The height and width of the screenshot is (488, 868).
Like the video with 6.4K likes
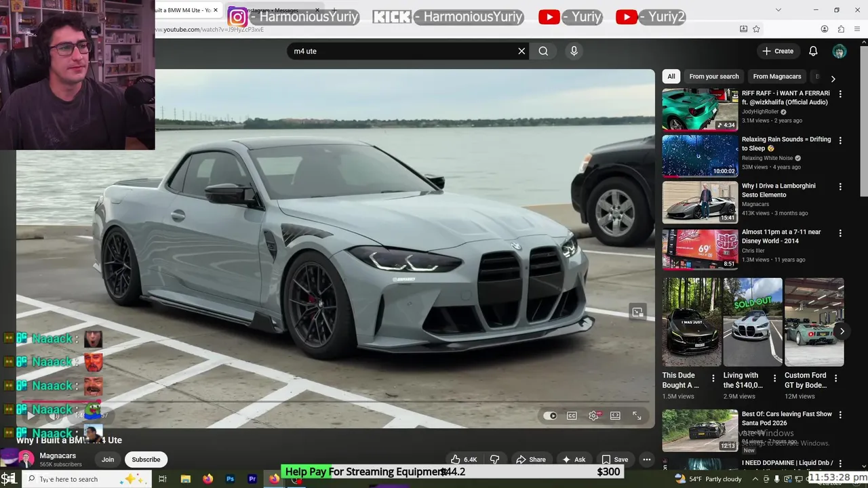(x=464, y=460)
